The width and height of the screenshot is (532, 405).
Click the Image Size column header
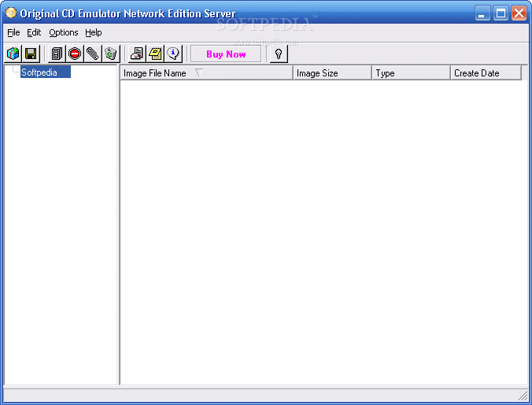pos(332,73)
